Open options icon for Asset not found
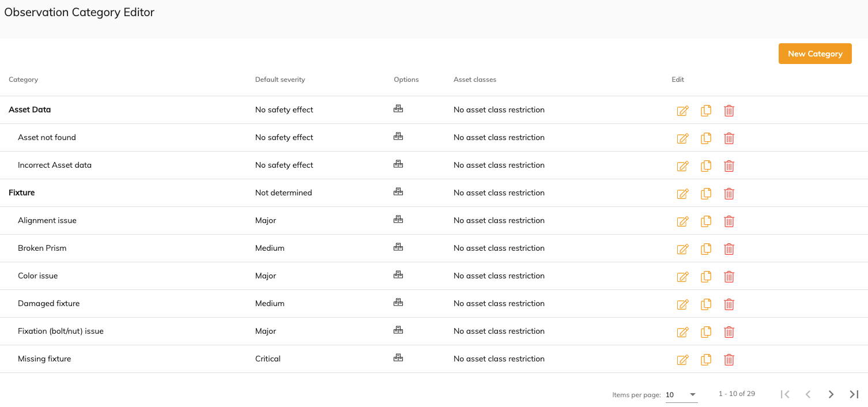 coord(398,137)
